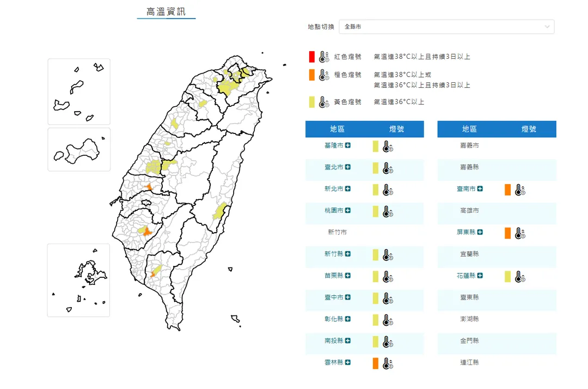Select the 高溫資訊 tab heading

[x=166, y=11]
